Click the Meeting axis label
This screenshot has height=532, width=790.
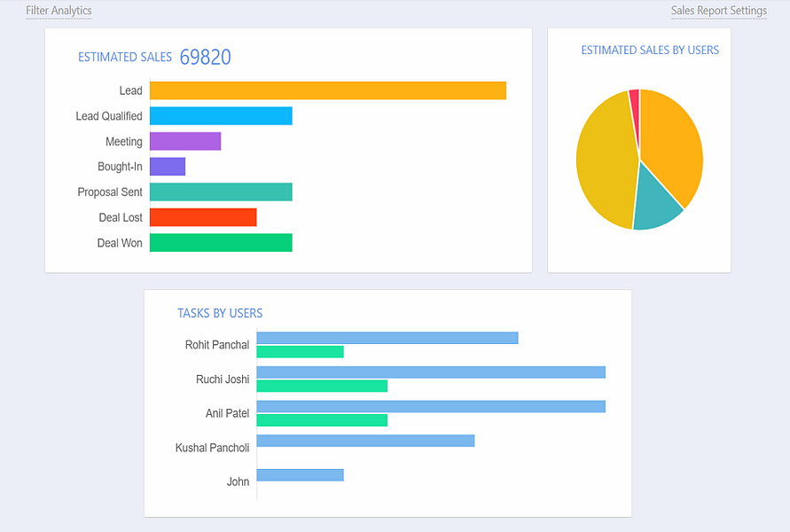[124, 142]
